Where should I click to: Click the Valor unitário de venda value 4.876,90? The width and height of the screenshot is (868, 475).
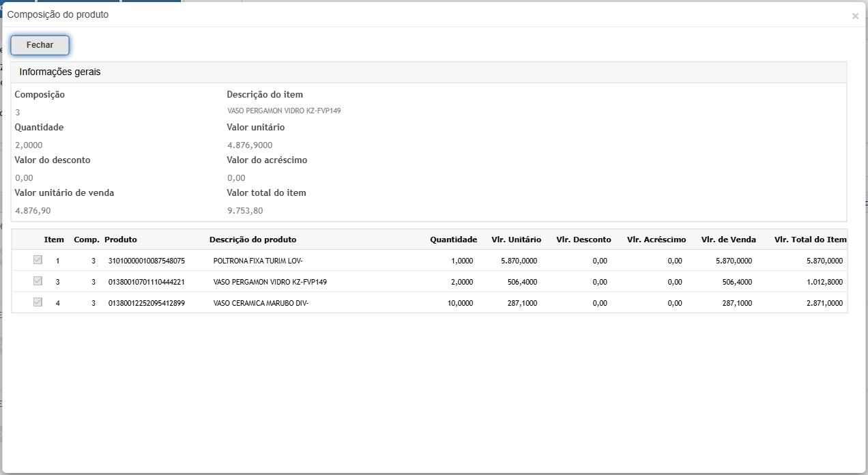[33, 210]
